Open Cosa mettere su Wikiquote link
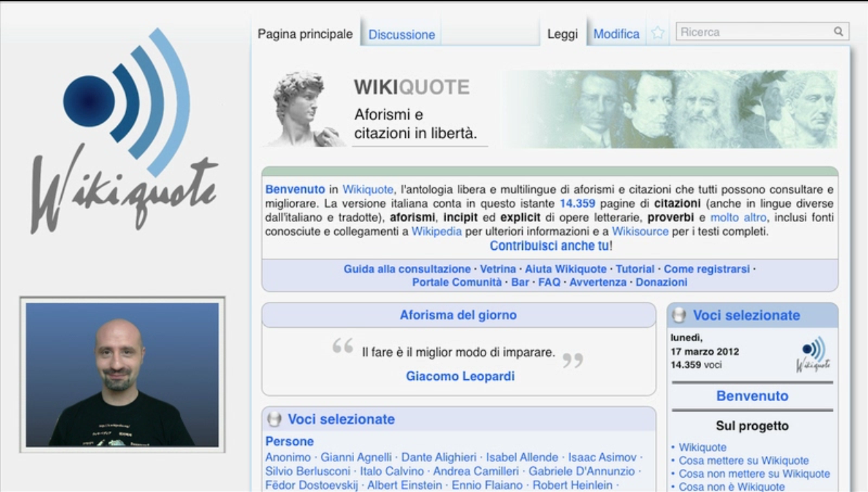Viewport: 868px width, 492px height. (x=743, y=461)
